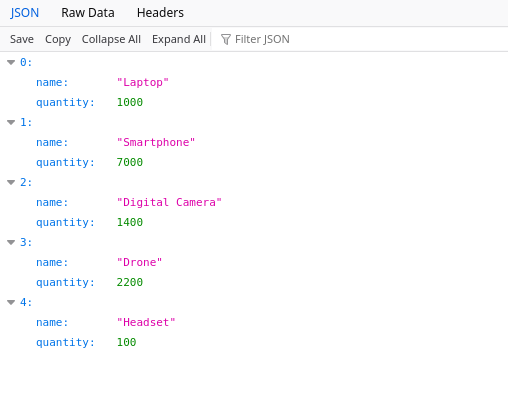Select the index label 2:

coord(26,182)
